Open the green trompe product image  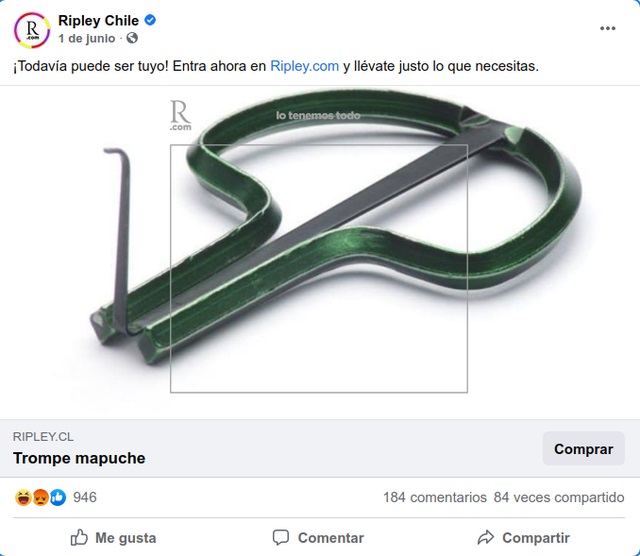pyautogui.click(x=320, y=252)
